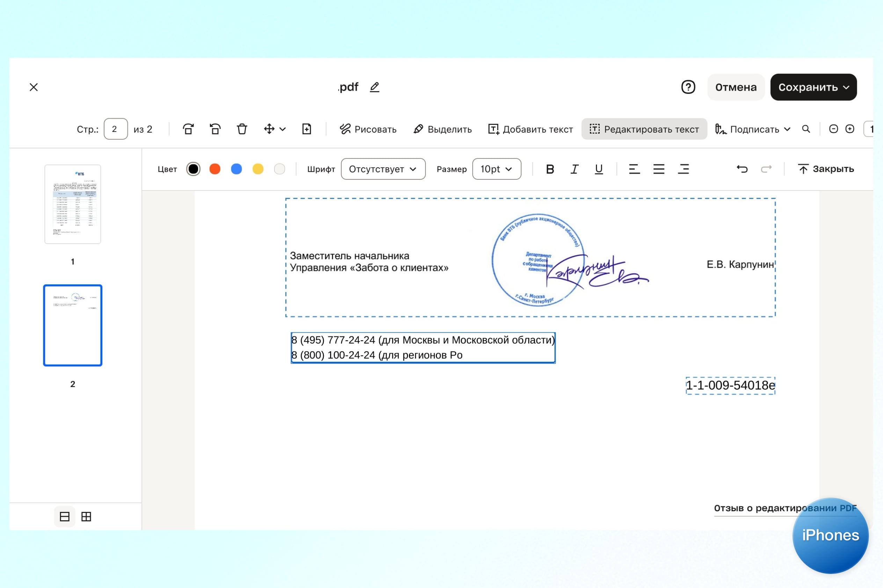Image resolution: width=883 pixels, height=588 pixels.
Task: Undo last edit arrow
Action: pyautogui.click(x=742, y=169)
